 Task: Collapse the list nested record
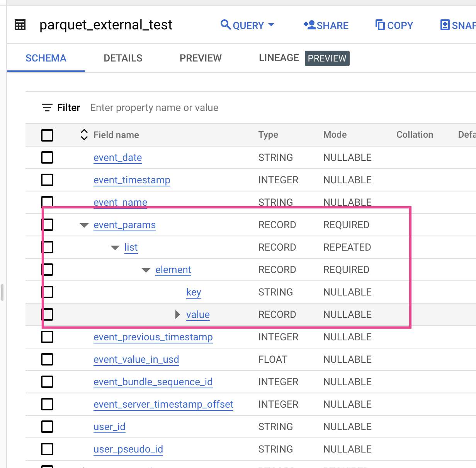(x=115, y=248)
